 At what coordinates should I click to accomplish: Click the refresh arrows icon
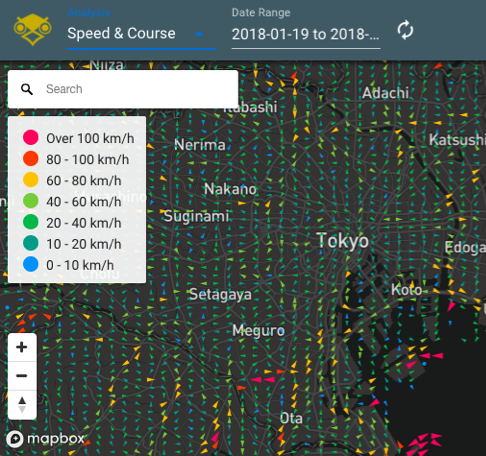coord(405,30)
